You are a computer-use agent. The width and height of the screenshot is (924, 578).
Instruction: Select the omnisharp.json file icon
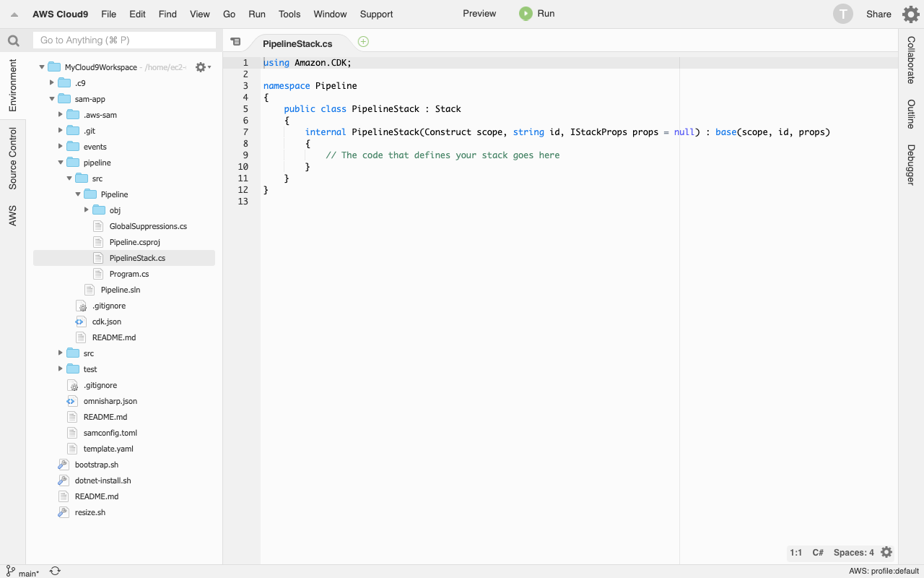tap(72, 401)
